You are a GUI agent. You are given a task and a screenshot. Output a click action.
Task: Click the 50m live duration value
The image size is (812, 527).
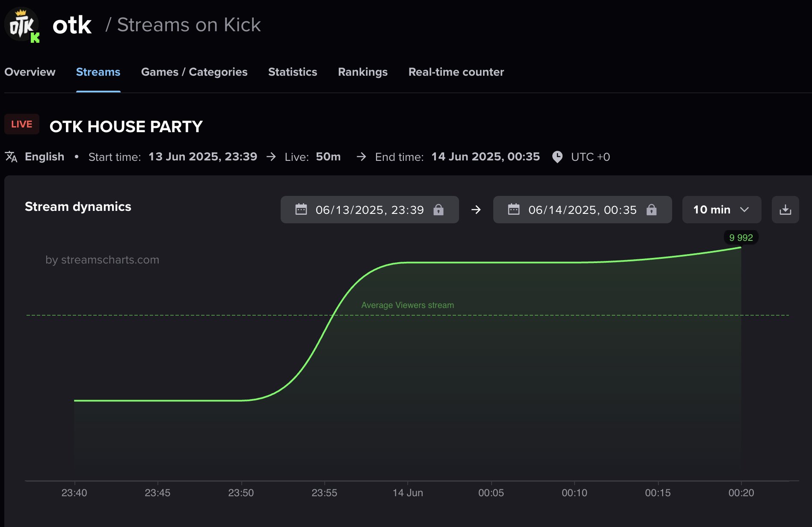[x=328, y=157]
